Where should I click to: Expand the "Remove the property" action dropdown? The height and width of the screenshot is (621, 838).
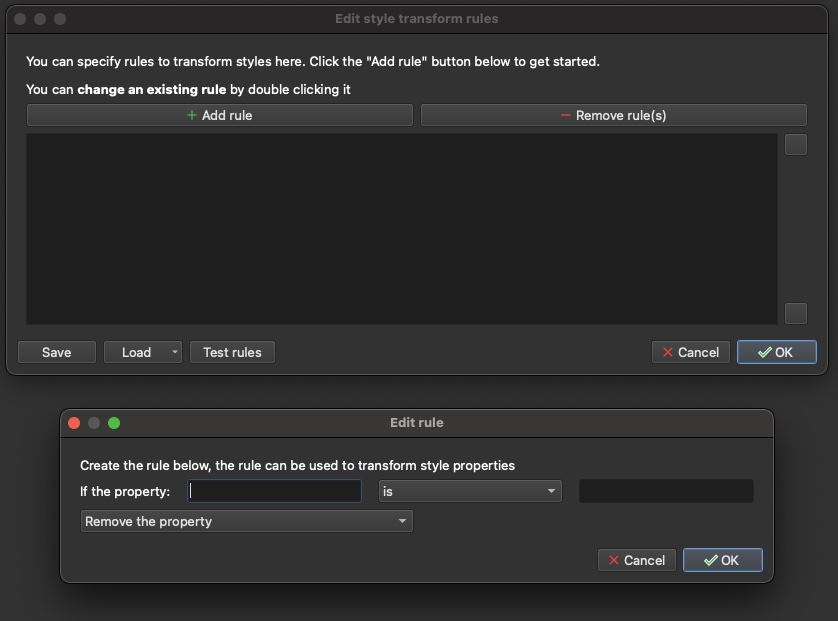tap(246, 521)
